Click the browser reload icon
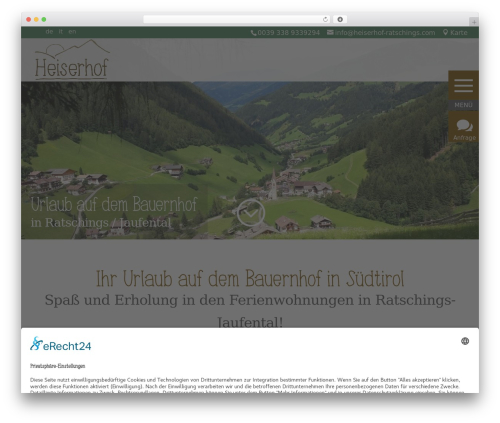This screenshot has width=500, height=423. point(325,20)
